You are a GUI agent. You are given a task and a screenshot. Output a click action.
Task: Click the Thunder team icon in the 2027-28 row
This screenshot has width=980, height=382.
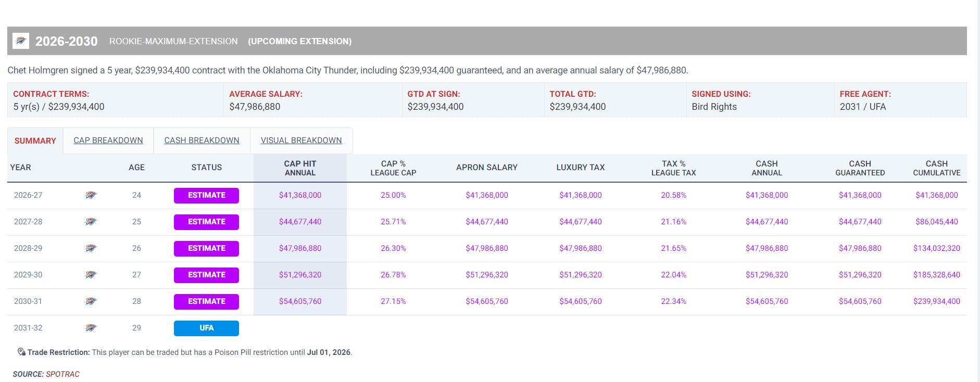[x=91, y=222]
